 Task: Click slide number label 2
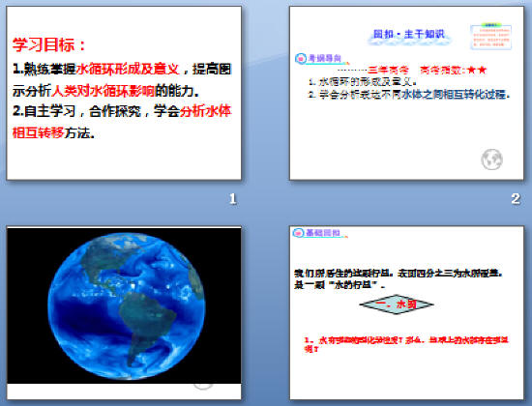(516, 198)
